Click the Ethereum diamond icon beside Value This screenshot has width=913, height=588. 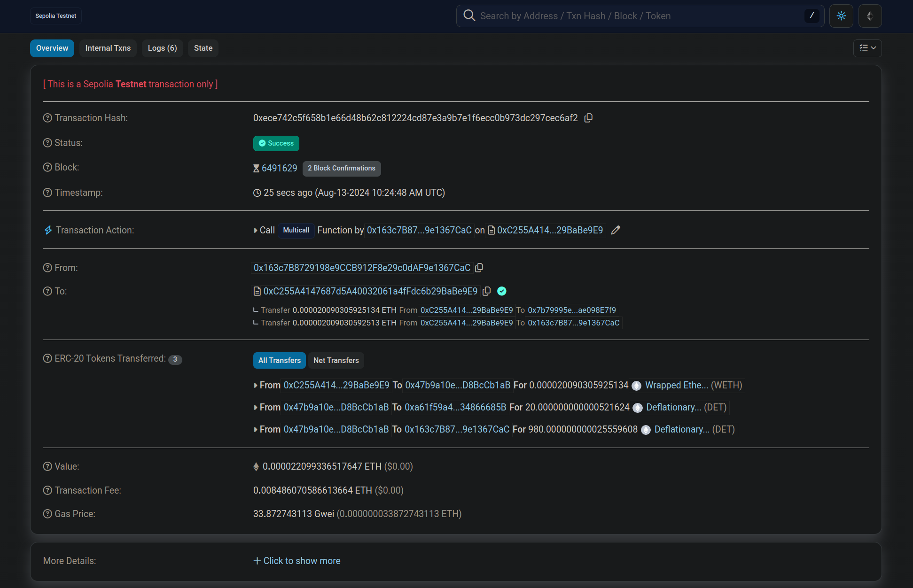pyautogui.click(x=256, y=466)
